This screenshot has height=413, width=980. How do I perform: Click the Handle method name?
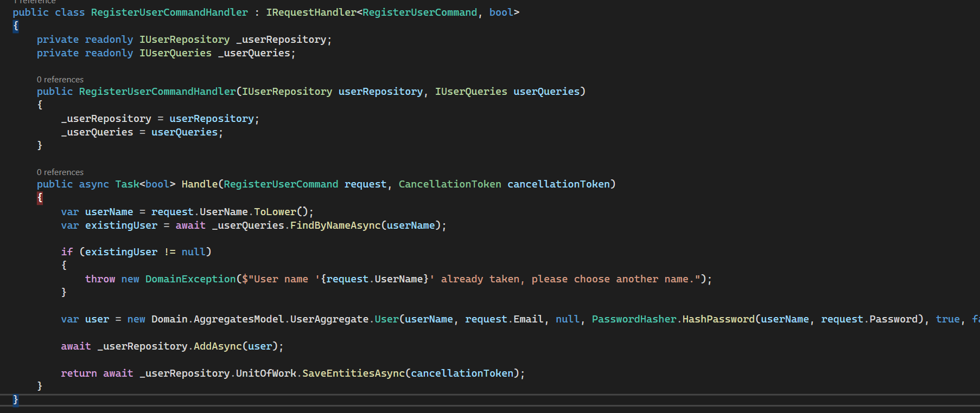click(x=200, y=184)
